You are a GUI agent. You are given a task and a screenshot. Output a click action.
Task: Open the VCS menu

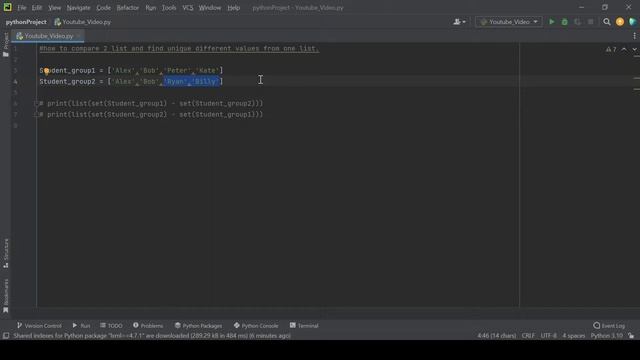pyautogui.click(x=188, y=8)
